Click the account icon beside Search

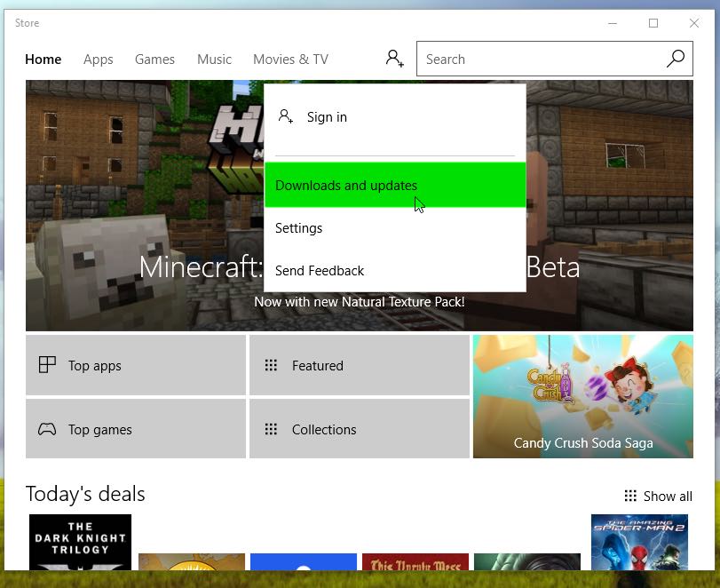(x=394, y=59)
